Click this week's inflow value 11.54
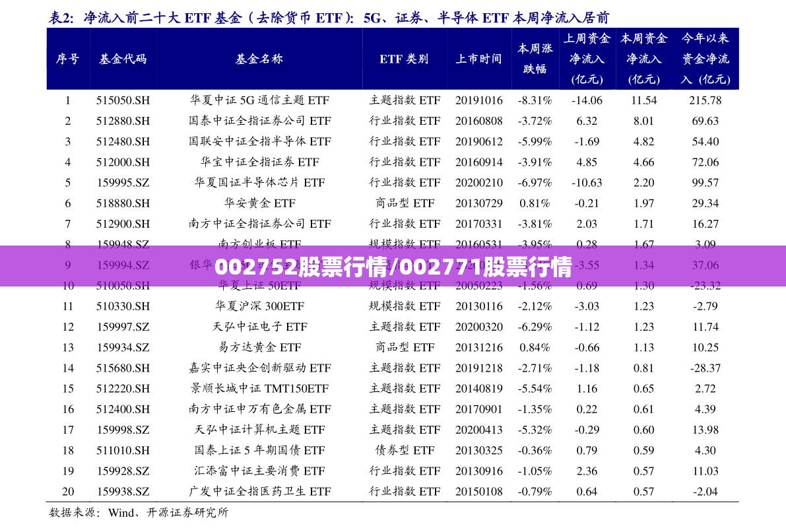The height and width of the screenshot is (532, 786). (x=643, y=100)
